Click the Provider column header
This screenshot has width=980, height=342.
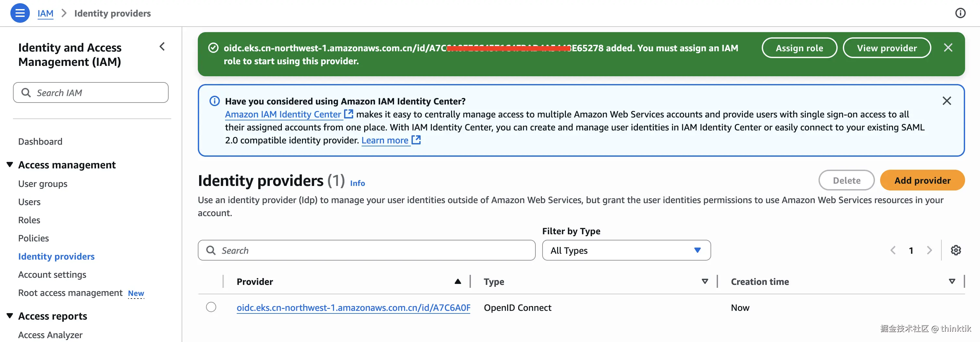pos(255,281)
